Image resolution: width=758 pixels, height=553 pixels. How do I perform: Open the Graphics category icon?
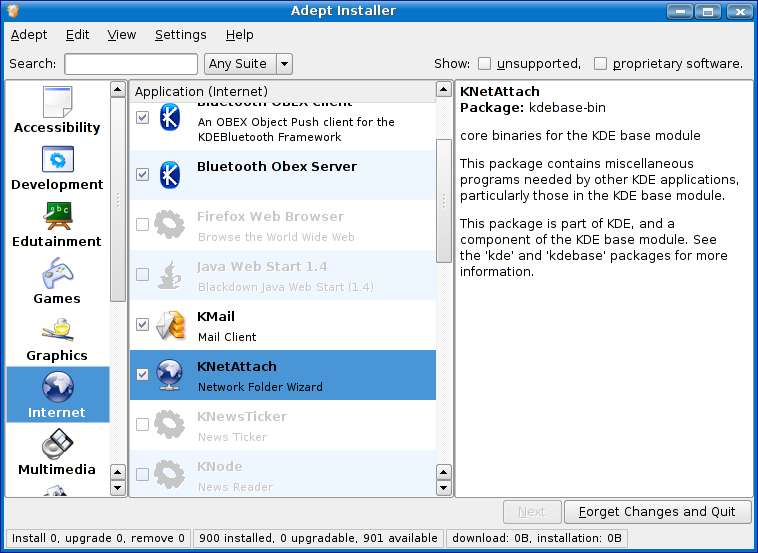(x=57, y=330)
